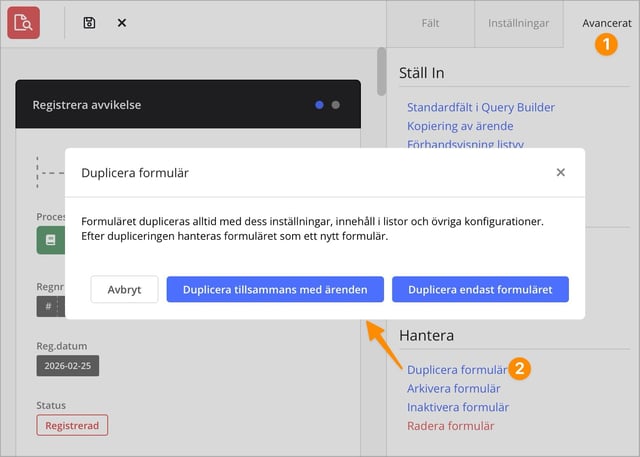
Task: Open the Kopiering av ärende link
Action: click(x=460, y=126)
